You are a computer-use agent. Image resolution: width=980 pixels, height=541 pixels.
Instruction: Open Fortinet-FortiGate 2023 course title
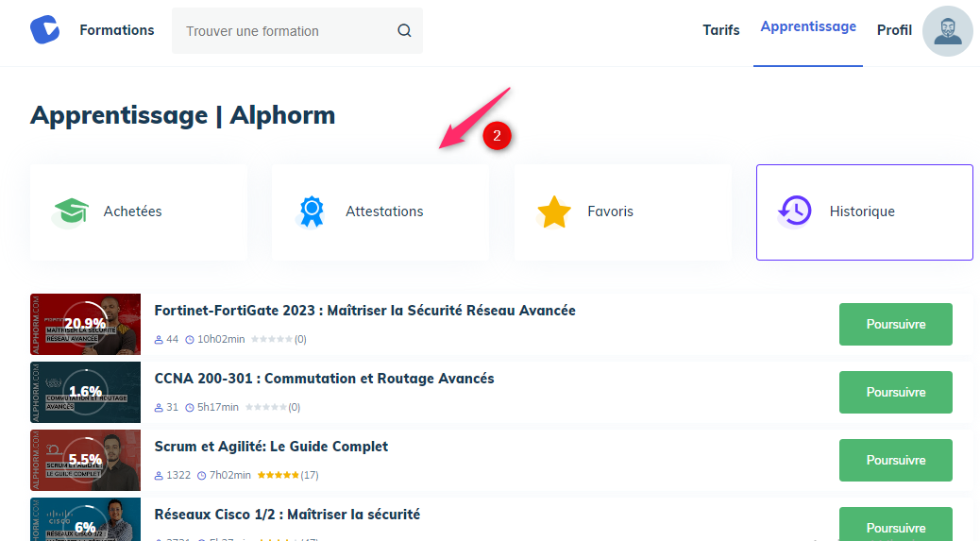pos(365,311)
